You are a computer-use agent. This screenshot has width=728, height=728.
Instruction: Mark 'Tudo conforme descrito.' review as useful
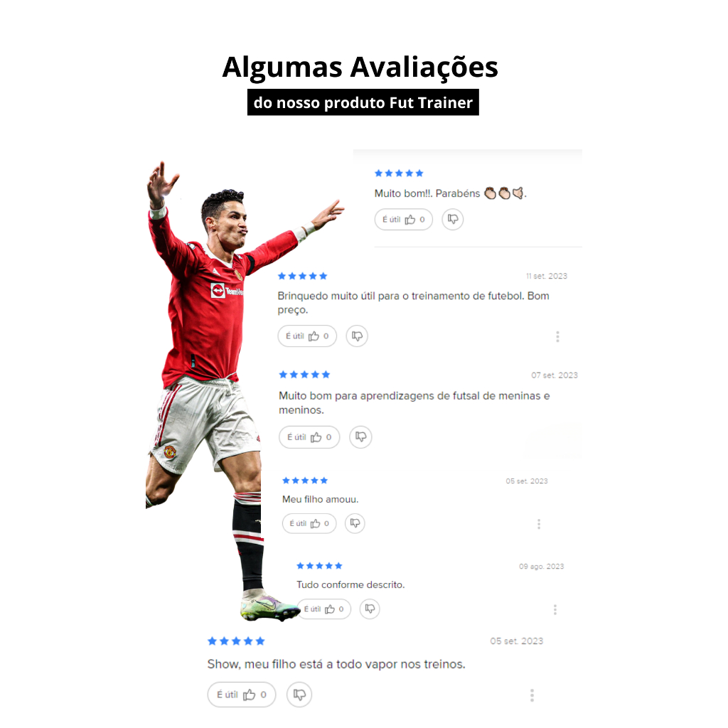click(x=325, y=609)
